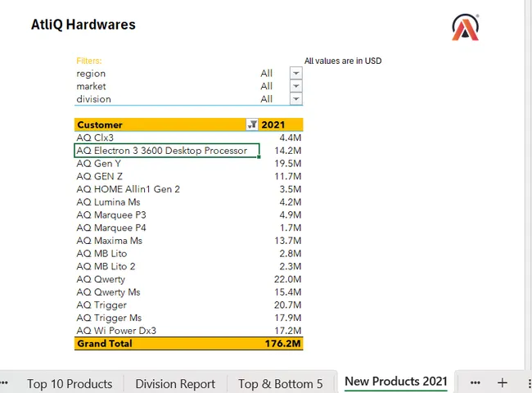Image resolution: width=532 pixels, height=393 pixels.
Task: Open the division filter dropdown
Action: (x=295, y=99)
